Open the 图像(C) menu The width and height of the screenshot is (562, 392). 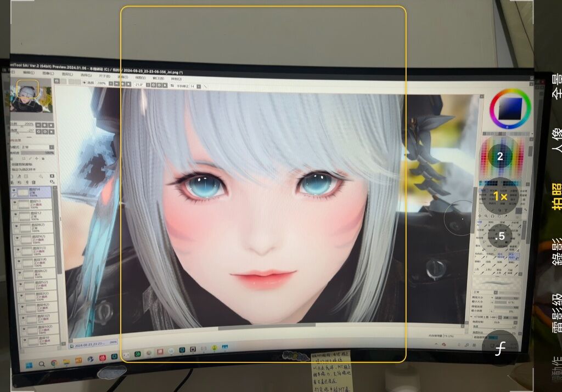pos(48,73)
